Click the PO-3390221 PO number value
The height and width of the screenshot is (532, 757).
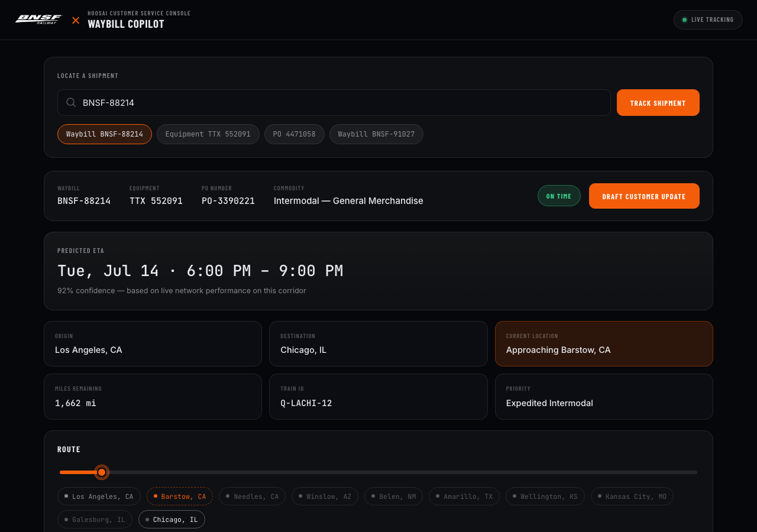click(x=228, y=201)
